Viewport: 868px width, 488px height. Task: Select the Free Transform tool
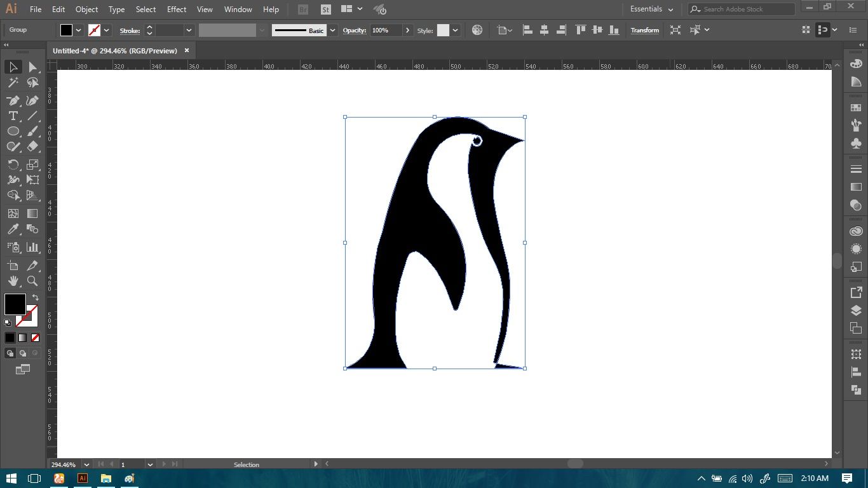[32, 180]
